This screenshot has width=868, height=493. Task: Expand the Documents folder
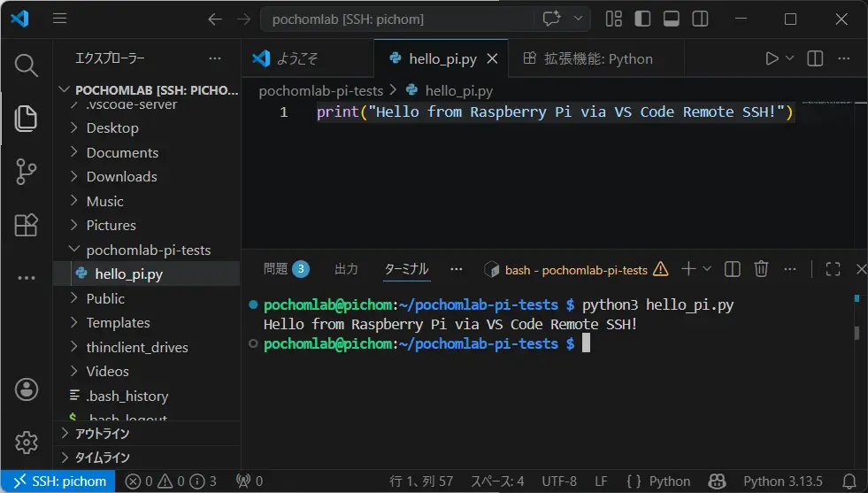coord(147,152)
